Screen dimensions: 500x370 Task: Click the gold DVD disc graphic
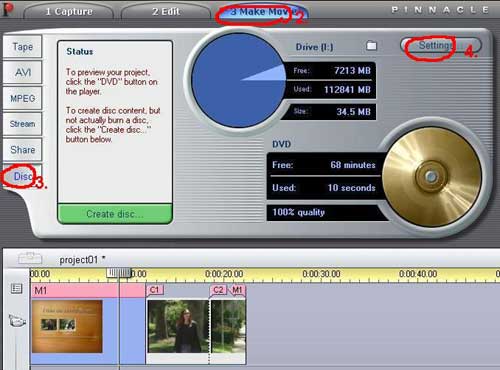click(x=431, y=177)
